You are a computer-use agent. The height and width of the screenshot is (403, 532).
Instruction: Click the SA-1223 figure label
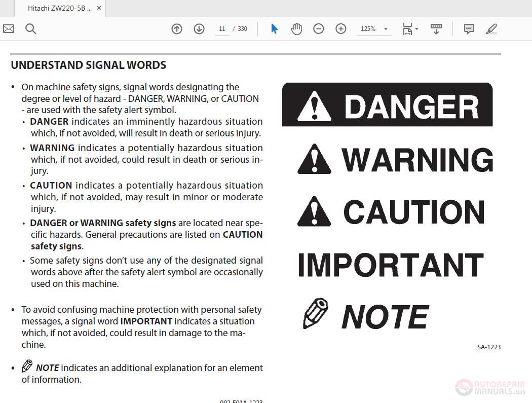tap(489, 347)
